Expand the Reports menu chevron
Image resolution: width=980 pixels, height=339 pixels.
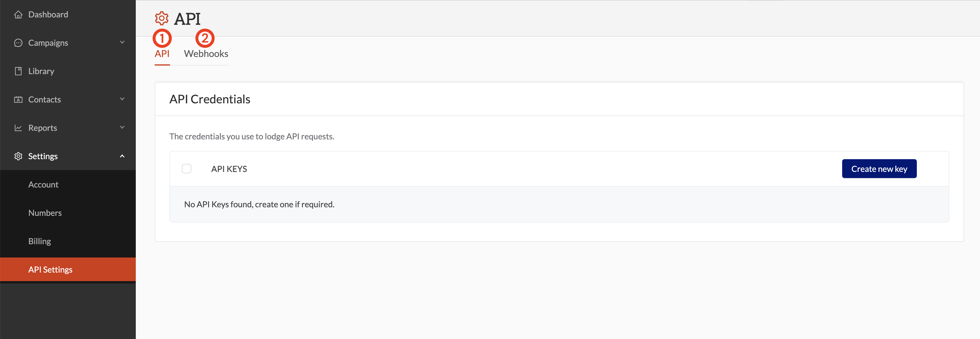pyautogui.click(x=122, y=127)
